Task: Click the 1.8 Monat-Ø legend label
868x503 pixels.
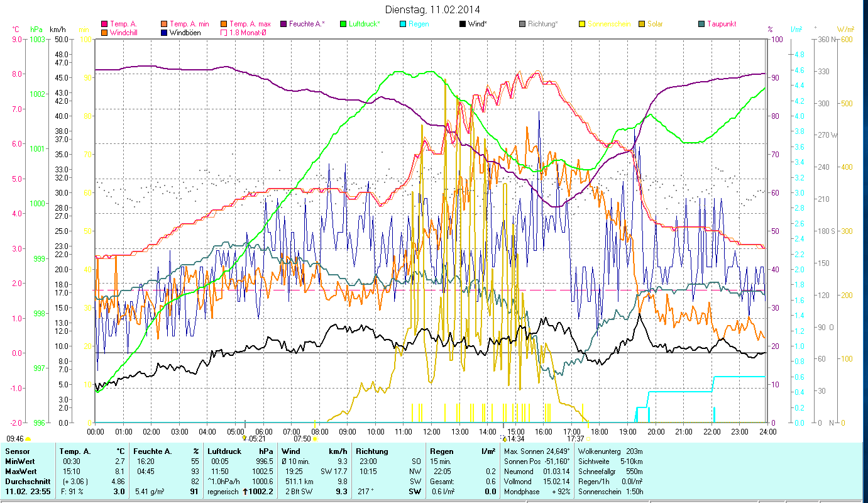Action: (x=249, y=32)
